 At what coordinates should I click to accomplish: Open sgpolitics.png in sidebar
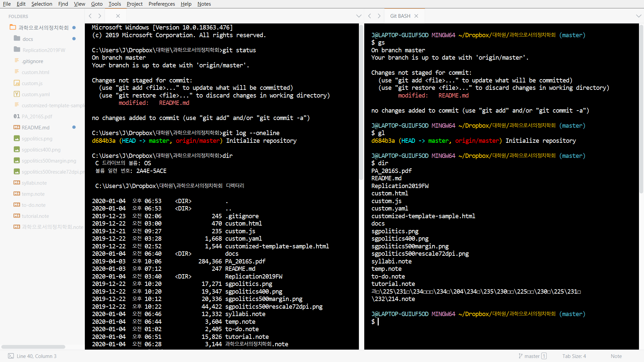pos(37,139)
